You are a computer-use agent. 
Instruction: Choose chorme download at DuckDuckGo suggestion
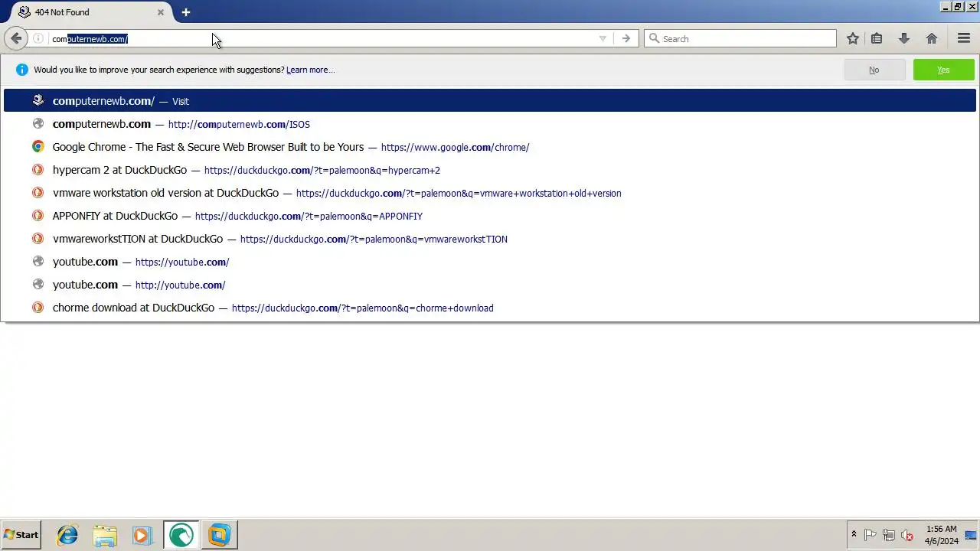[490, 308]
